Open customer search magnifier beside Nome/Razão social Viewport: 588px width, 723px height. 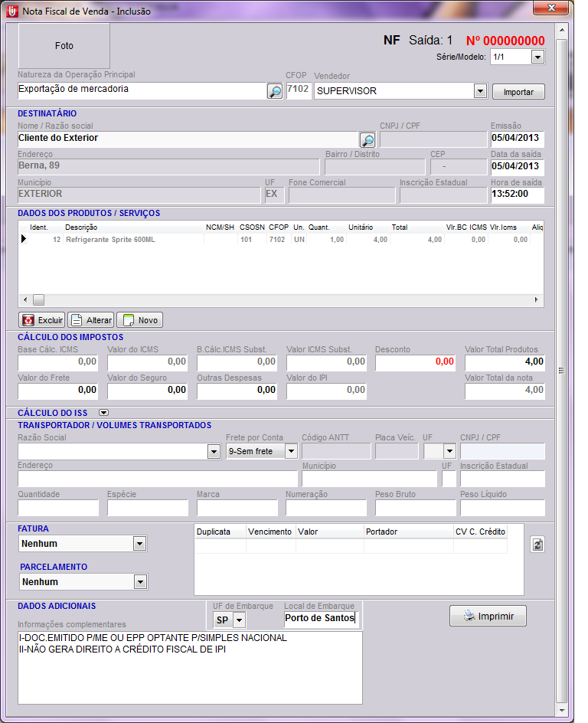tap(367, 139)
